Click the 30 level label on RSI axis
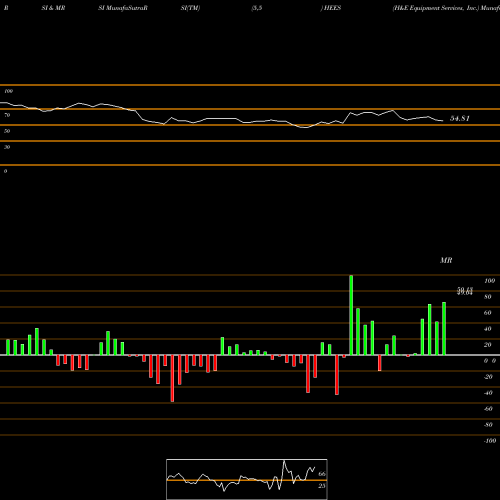Image resolution: width=500 pixels, height=500 pixels. (x=7, y=147)
